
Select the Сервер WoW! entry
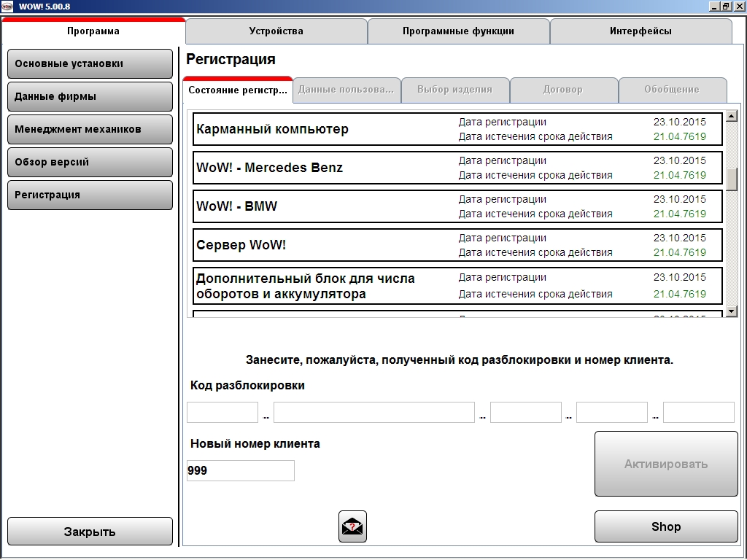pyautogui.click(x=458, y=245)
